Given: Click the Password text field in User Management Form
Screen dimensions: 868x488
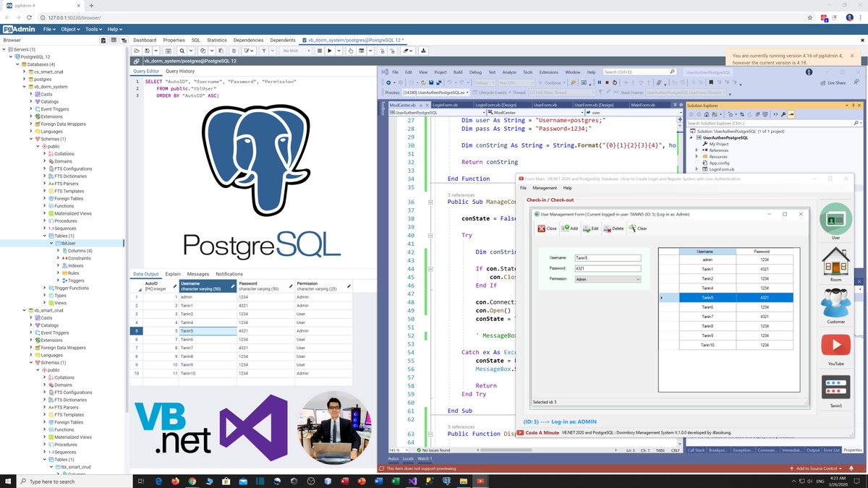Looking at the screenshot, I should (608, 268).
